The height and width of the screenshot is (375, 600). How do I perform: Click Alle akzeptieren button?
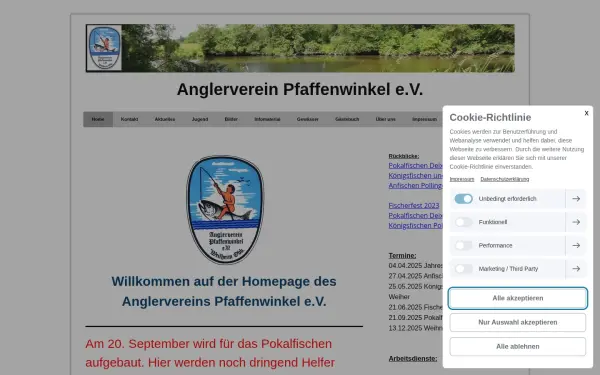(x=518, y=298)
